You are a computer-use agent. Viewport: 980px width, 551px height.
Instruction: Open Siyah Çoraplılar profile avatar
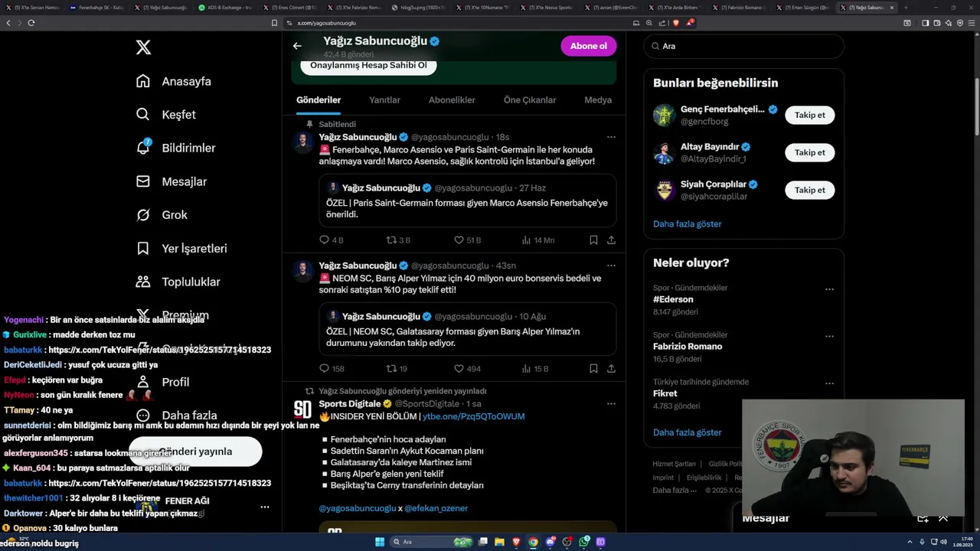point(664,190)
